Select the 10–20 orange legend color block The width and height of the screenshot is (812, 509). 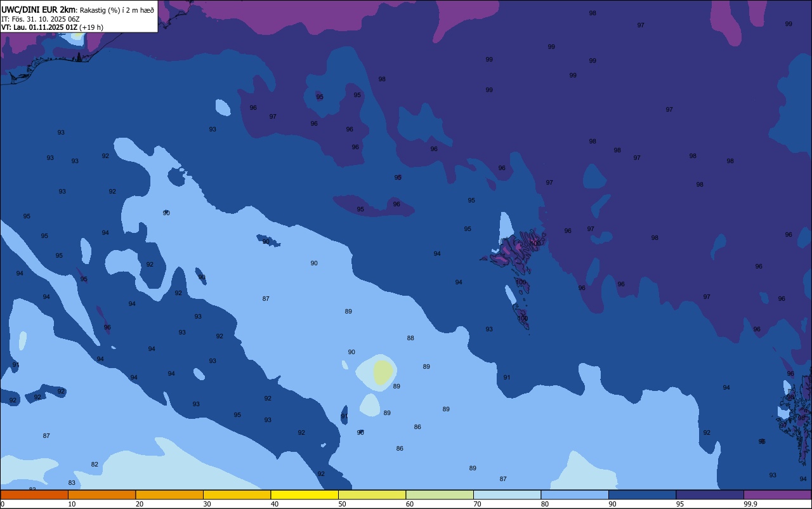point(101,494)
